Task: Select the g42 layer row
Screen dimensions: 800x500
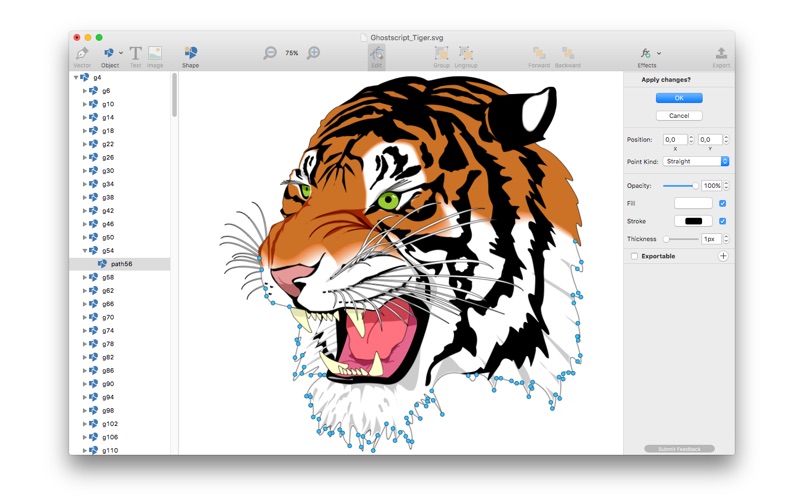Action: [120, 211]
